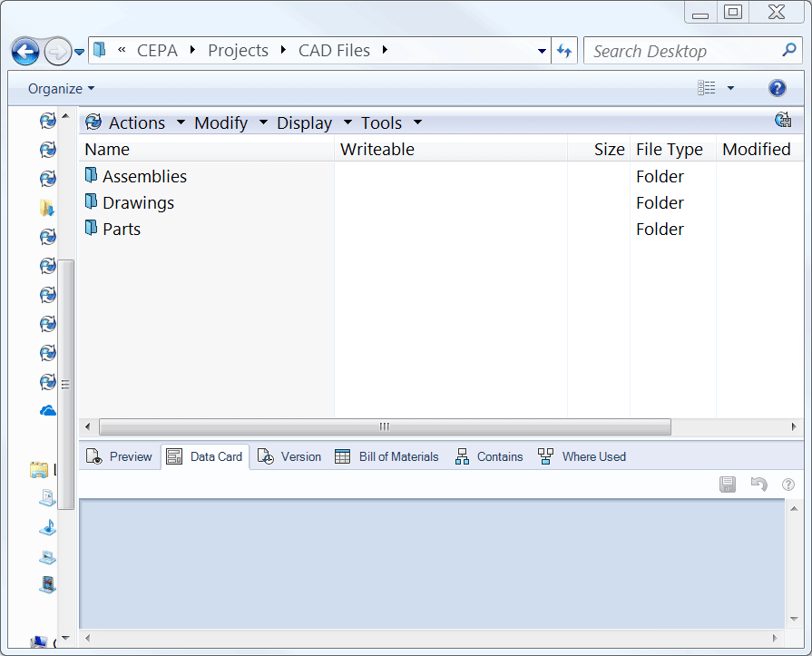Screen dimensions: 812x656
Task: Click the data card pane scroll-right arrow
Action: click(x=775, y=638)
